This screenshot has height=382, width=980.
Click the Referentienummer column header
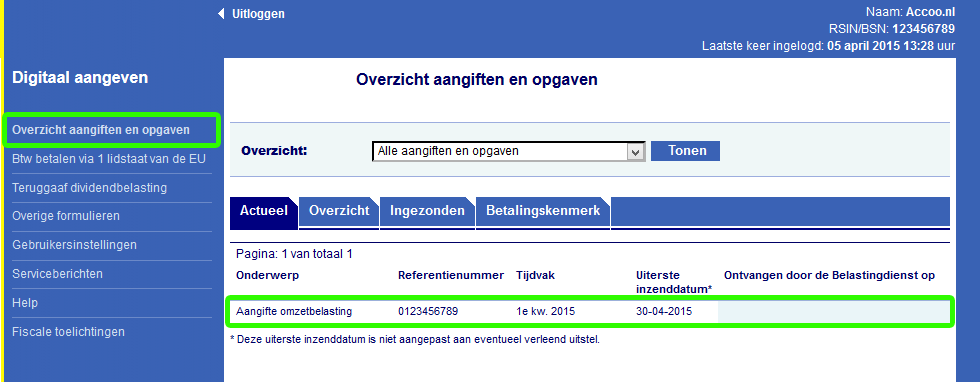[451, 276]
